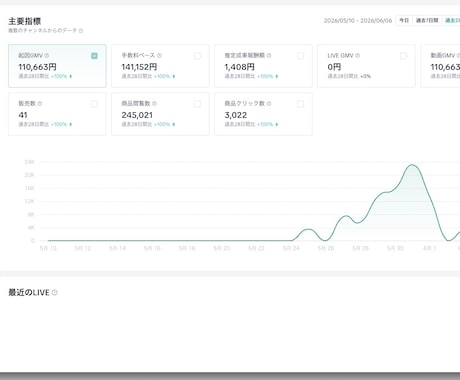The width and height of the screenshot is (460, 380).
Task: Click info icon beside 商品クリック数
Action: [x=269, y=103]
